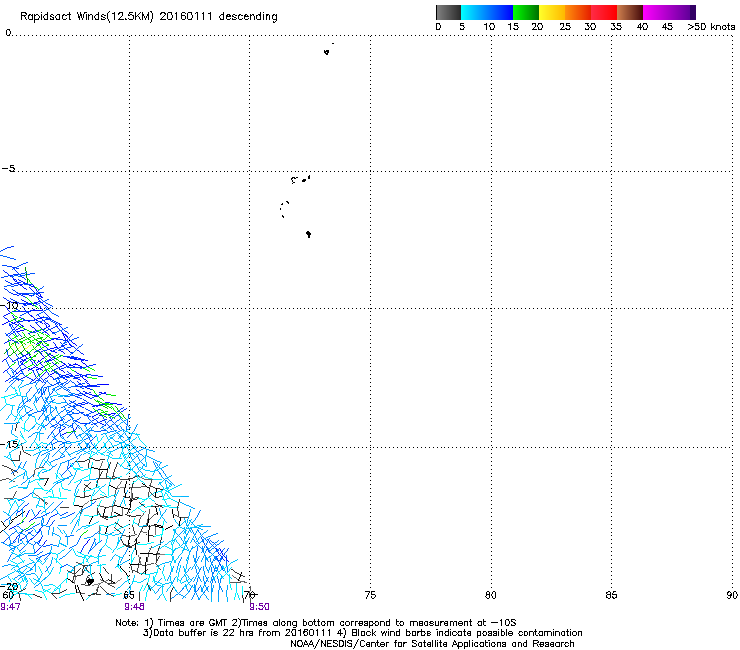Click longitude label 90 on bottom axis
Image resolution: width=740 pixels, height=650 pixels.
(732, 595)
